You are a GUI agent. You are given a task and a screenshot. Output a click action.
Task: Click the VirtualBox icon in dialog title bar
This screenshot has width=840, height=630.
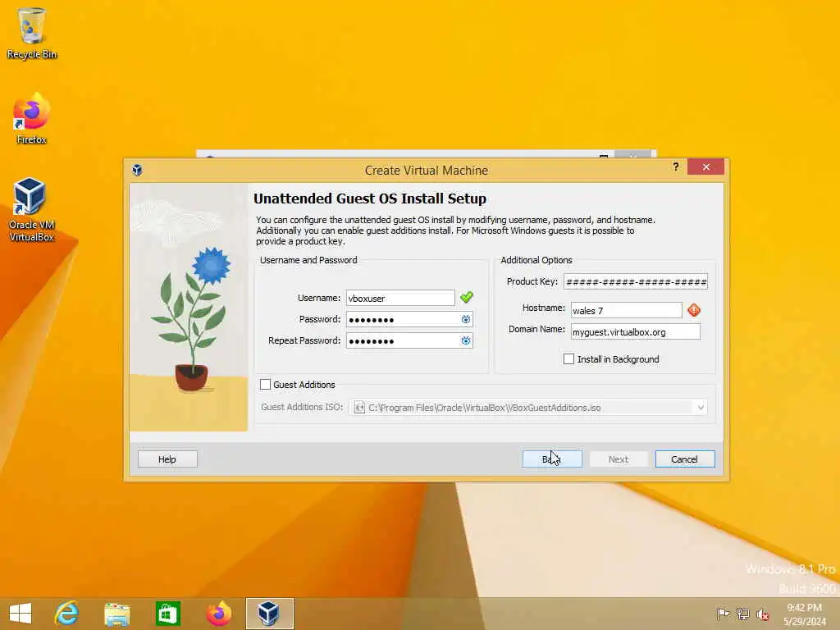point(137,170)
